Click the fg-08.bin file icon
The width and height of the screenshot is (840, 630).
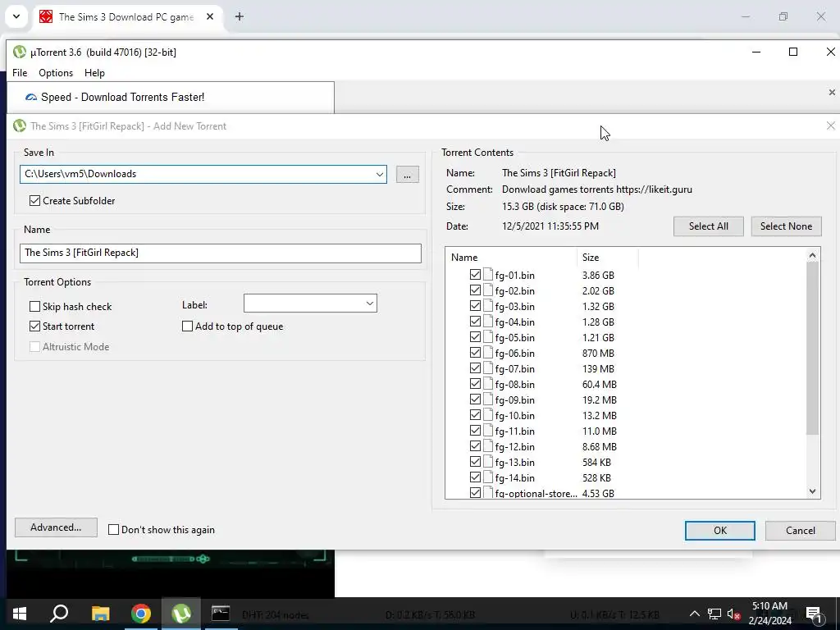point(488,384)
